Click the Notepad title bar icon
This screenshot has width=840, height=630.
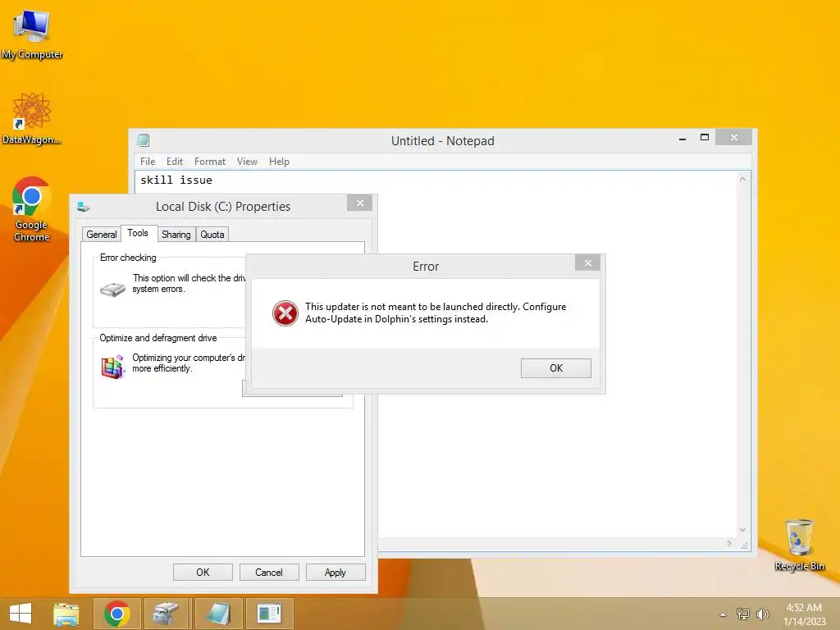[x=143, y=140]
